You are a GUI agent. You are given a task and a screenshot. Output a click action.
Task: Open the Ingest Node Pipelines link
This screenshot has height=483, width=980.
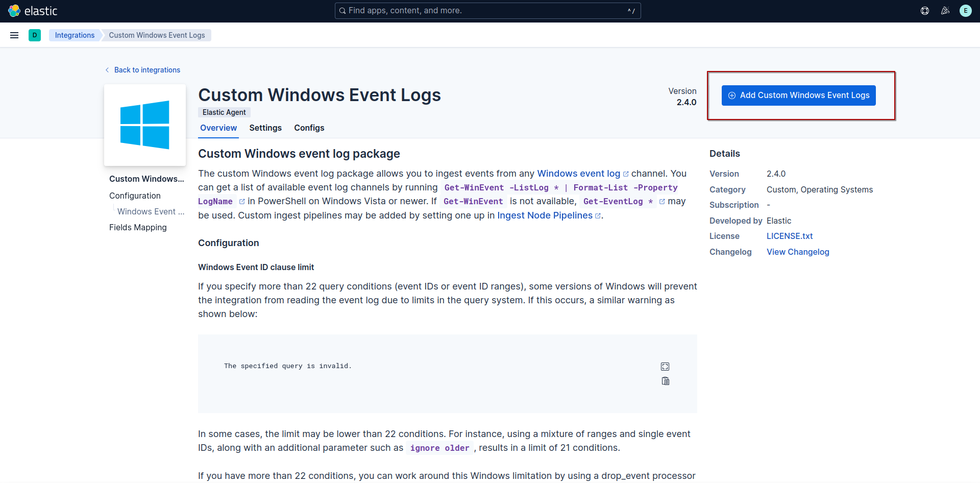[x=549, y=215]
